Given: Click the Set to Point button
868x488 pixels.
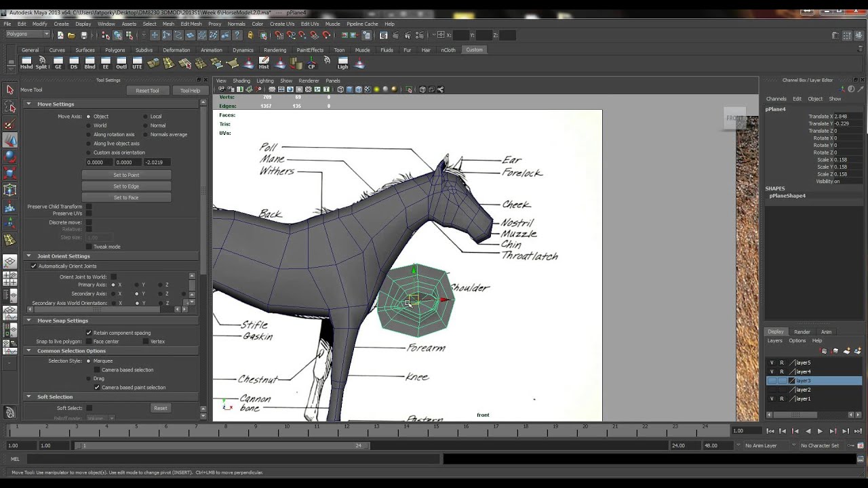Looking at the screenshot, I should point(126,175).
